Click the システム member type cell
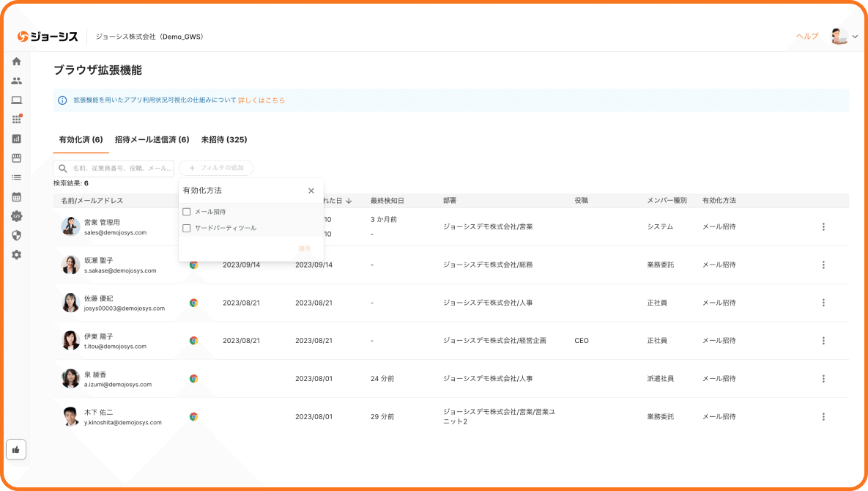The height and width of the screenshot is (491, 868). tap(660, 227)
